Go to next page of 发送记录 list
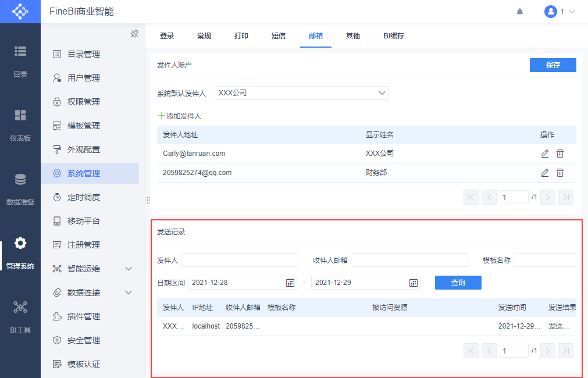Image resolution: width=588 pixels, height=378 pixels. coord(547,351)
